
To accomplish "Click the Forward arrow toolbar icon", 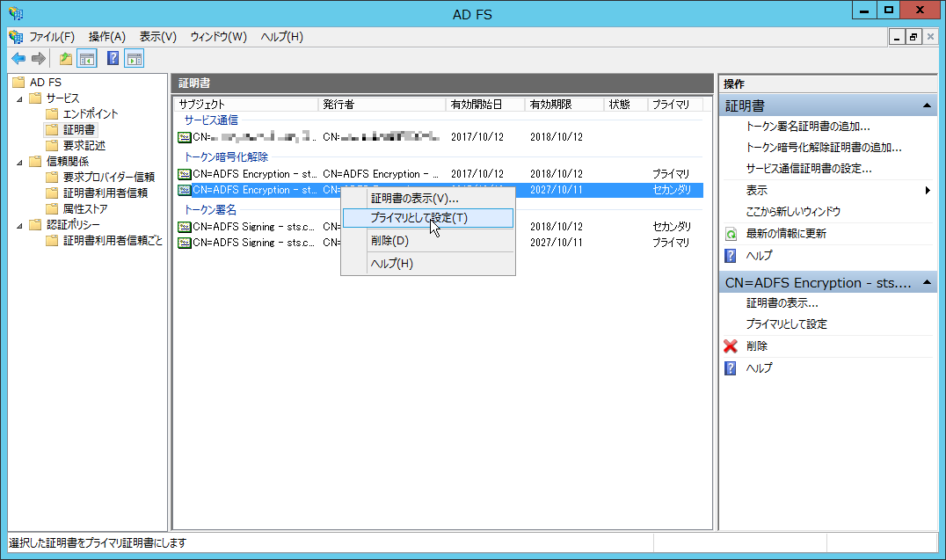I will (39, 59).
